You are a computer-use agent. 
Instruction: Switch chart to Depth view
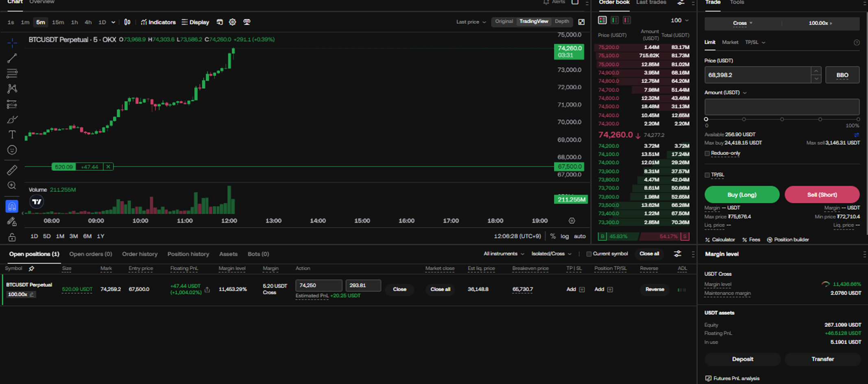(562, 22)
